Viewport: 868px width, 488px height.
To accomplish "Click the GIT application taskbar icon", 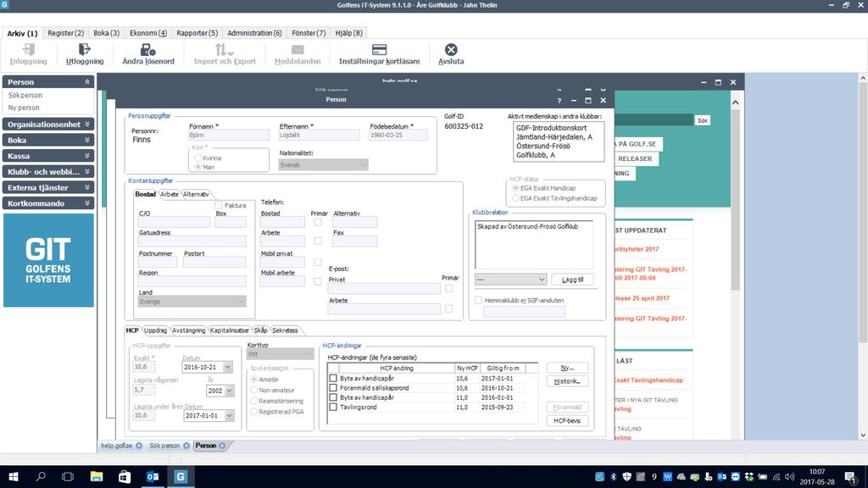I will point(181,476).
